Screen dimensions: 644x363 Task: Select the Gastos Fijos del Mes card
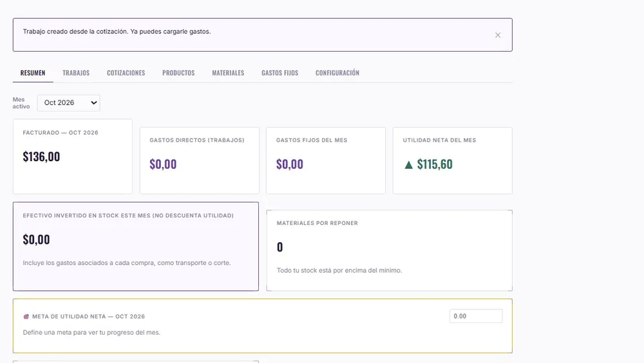[326, 161]
